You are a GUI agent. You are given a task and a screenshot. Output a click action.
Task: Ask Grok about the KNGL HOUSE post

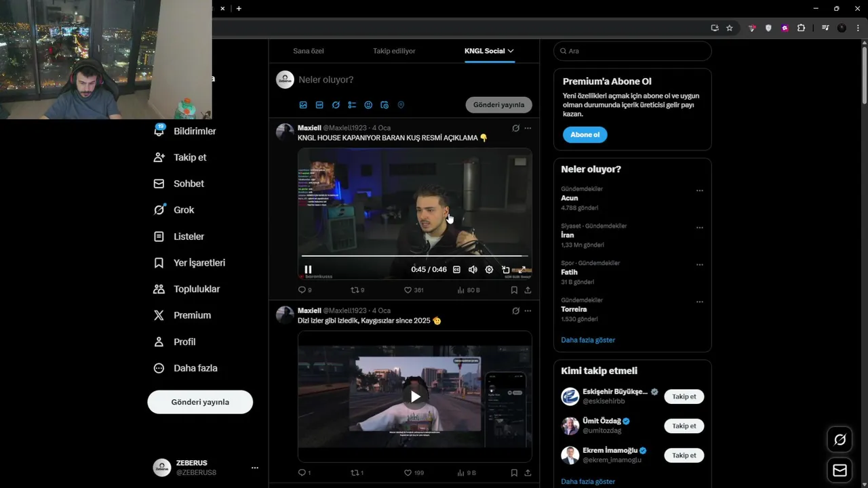coord(515,128)
